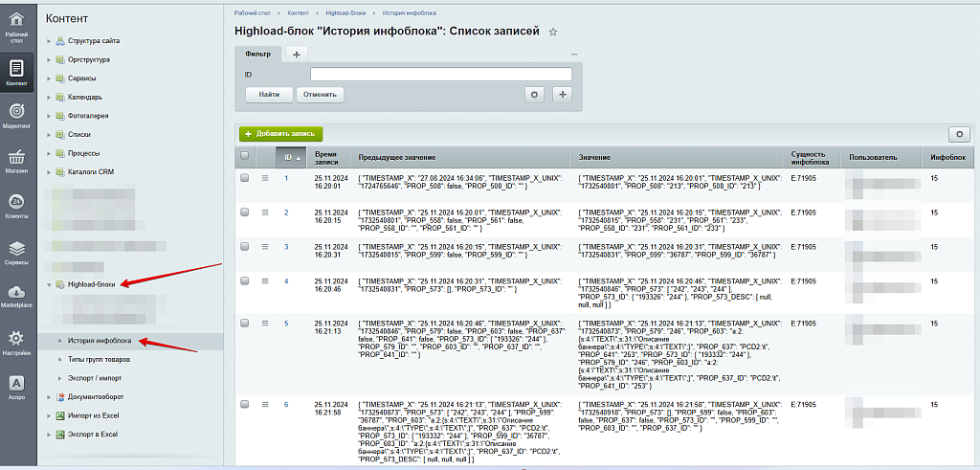Open the Магазин cart icon
Viewport: 980px width, 470px height.
pyautogui.click(x=16, y=160)
